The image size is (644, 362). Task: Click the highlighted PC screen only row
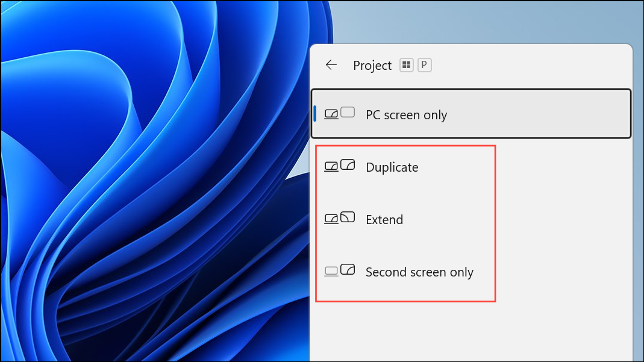tap(471, 114)
